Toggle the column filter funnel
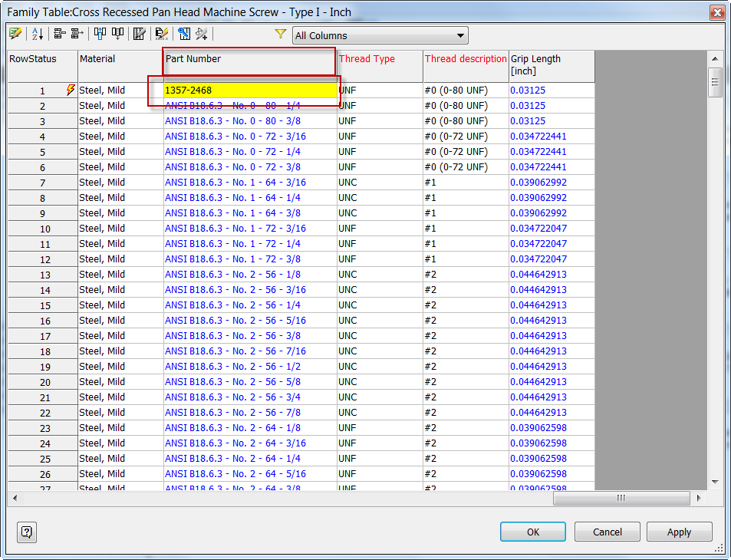731x560 pixels. [x=281, y=34]
